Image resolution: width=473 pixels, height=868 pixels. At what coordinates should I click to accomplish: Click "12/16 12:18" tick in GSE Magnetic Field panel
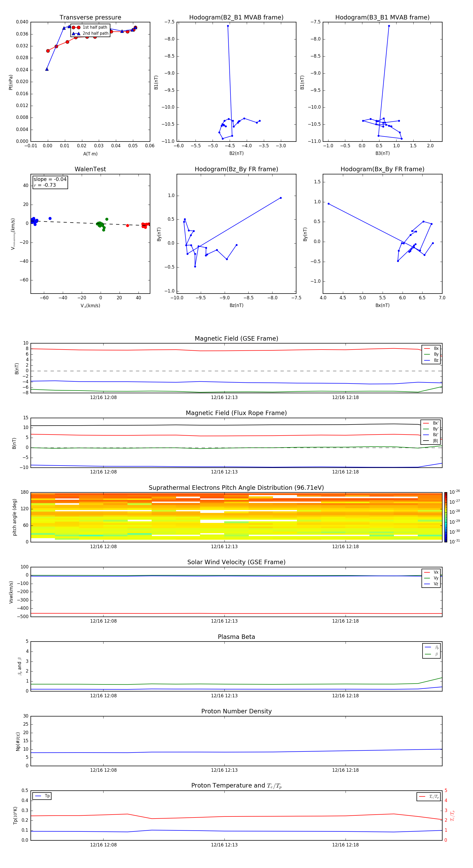coord(345,398)
